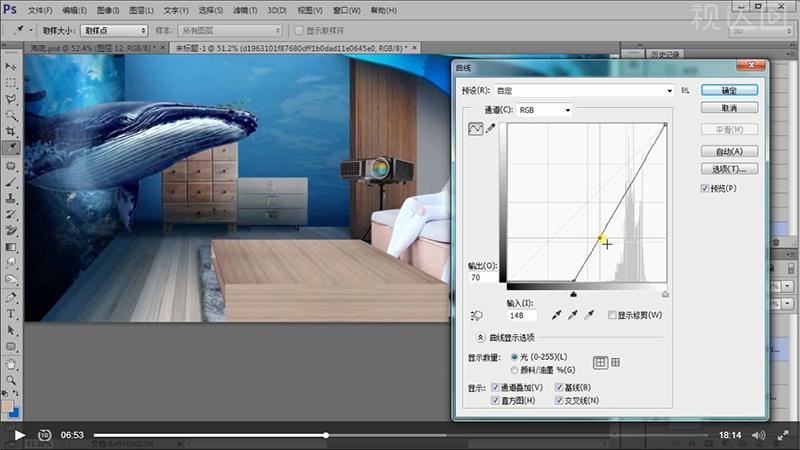Select the Hand tool

(x=11, y=364)
